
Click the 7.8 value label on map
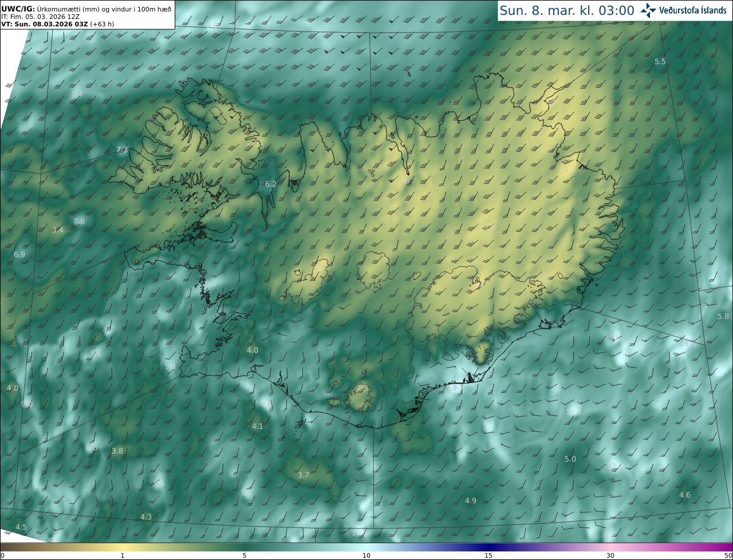tap(79, 221)
